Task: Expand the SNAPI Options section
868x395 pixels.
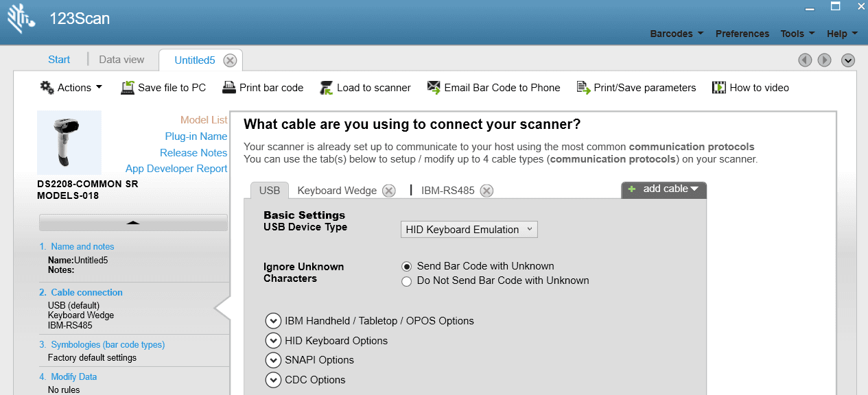Action: (x=273, y=360)
